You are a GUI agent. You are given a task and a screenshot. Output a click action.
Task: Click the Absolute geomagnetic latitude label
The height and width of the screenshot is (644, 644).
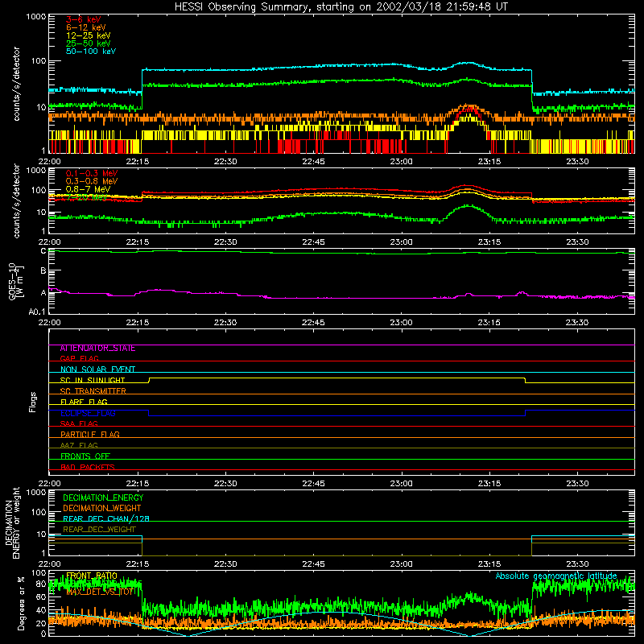pos(556,576)
